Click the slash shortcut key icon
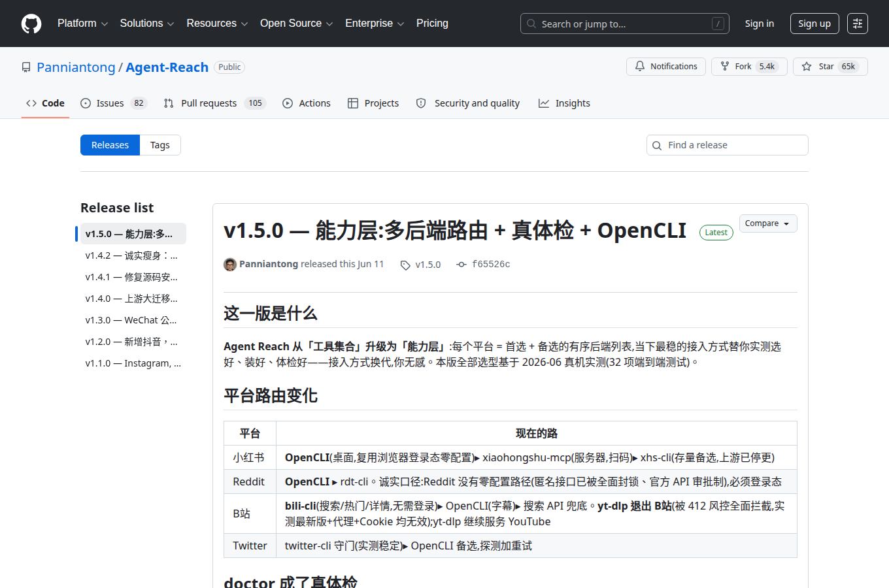Image resolution: width=889 pixels, height=588 pixels. coord(718,24)
